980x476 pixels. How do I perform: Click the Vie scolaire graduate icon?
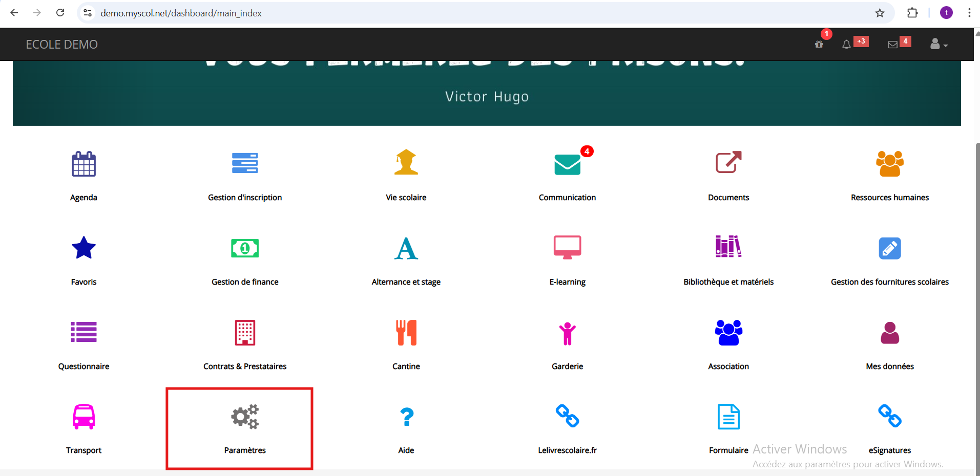point(406,163)
